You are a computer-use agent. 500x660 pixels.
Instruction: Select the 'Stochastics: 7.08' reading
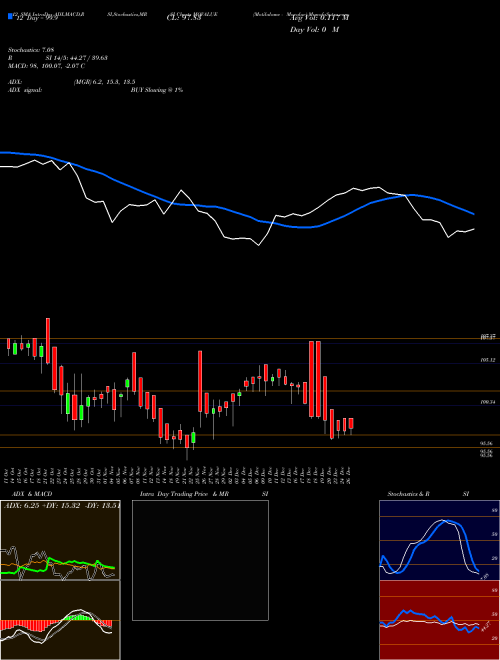[x=31, y=50]
